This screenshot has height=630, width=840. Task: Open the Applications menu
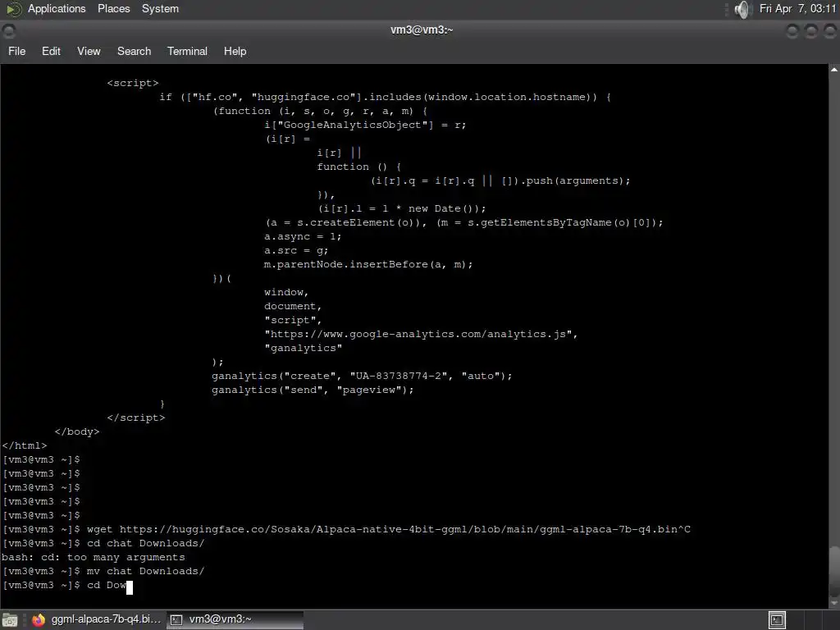tap(57, 8)
